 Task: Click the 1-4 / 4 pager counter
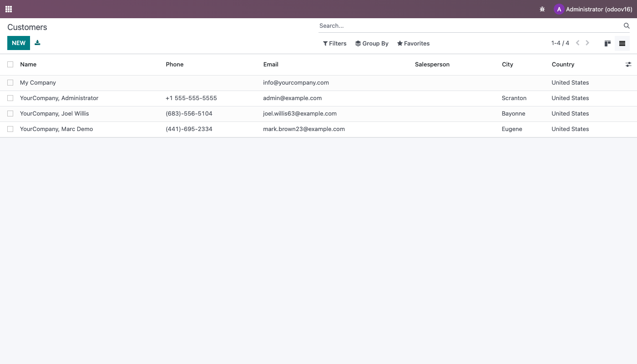pyautogui.click(x=560, y=43)
